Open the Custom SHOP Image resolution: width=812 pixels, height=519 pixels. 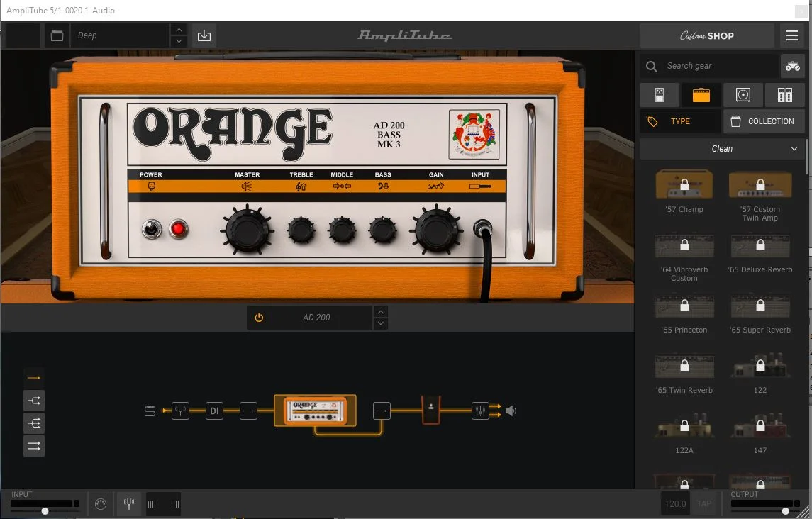point(706,35)
